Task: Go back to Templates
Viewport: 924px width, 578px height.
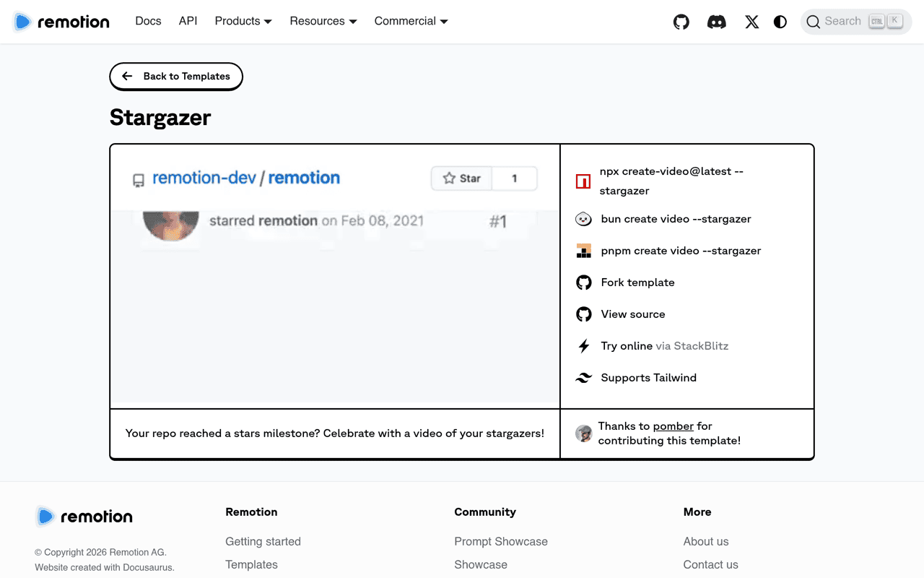Action: [x=176, y=77]
